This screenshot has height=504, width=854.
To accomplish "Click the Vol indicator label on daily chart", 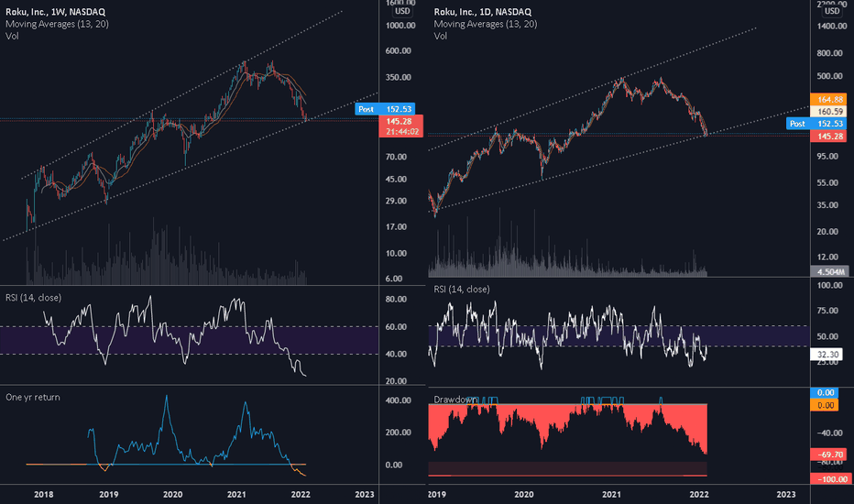I will point(441,36).
